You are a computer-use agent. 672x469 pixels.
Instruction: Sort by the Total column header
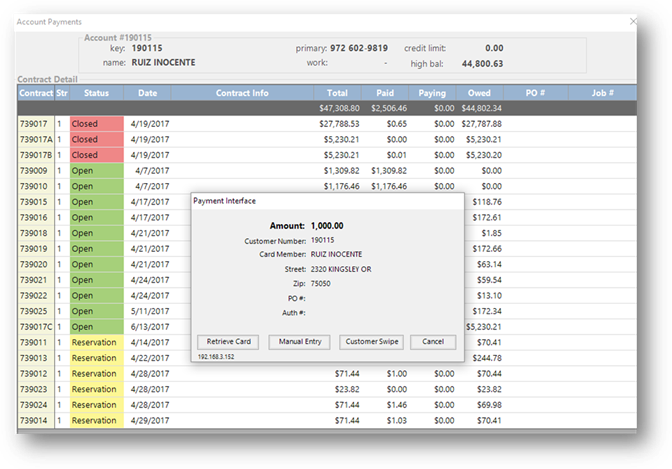click(337, 93)
